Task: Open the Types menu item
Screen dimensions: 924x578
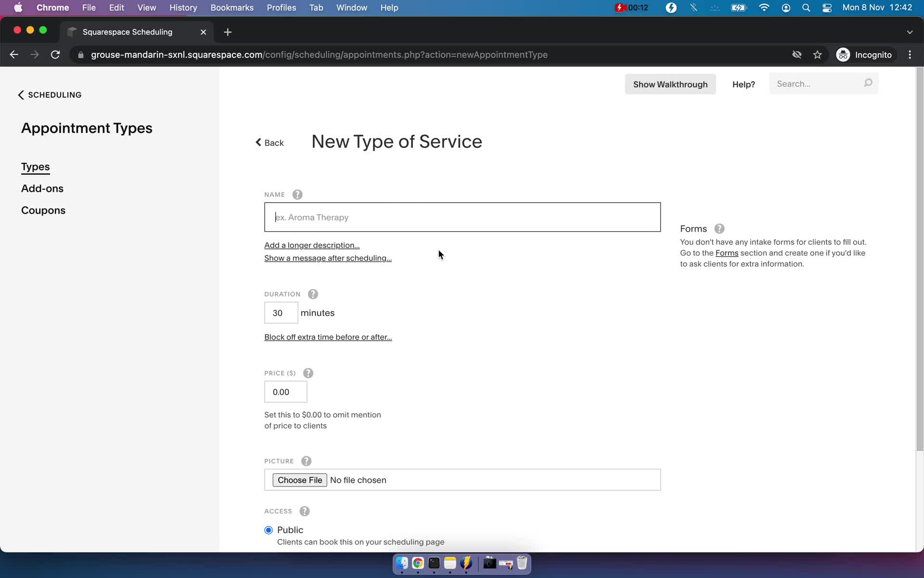Action: [35, 167]
